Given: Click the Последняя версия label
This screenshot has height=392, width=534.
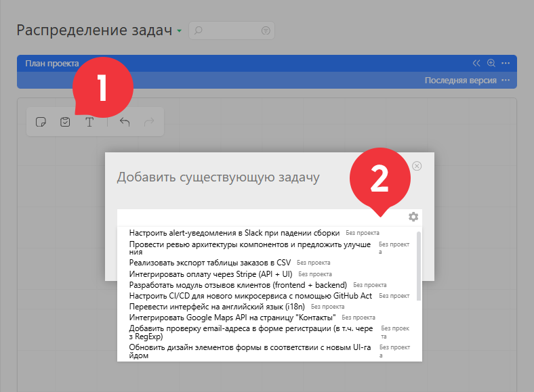Looking at the screenshot, I should point(460,81).
